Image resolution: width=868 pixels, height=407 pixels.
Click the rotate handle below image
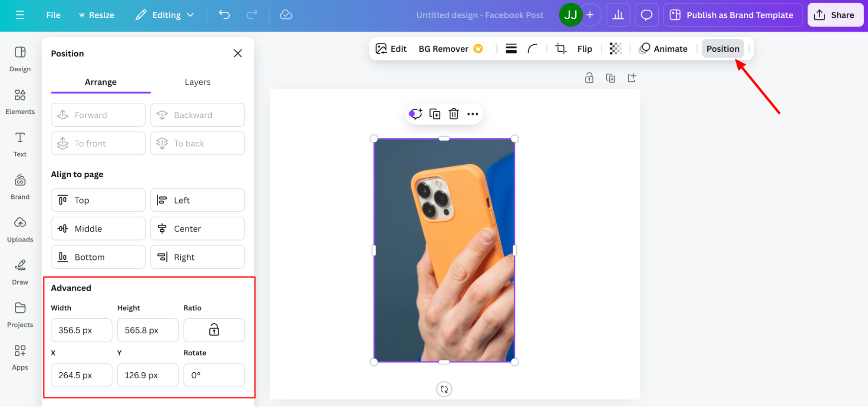(444, 389)
